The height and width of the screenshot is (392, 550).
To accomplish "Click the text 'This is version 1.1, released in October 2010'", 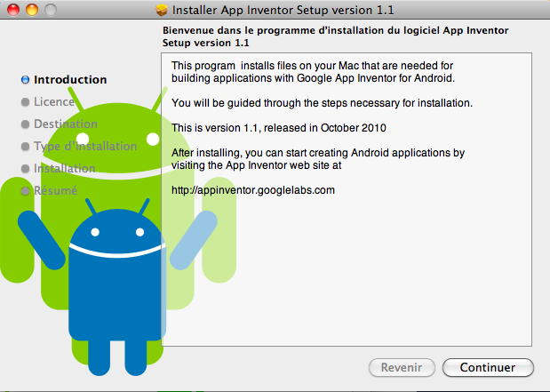I will pos(278,128).
